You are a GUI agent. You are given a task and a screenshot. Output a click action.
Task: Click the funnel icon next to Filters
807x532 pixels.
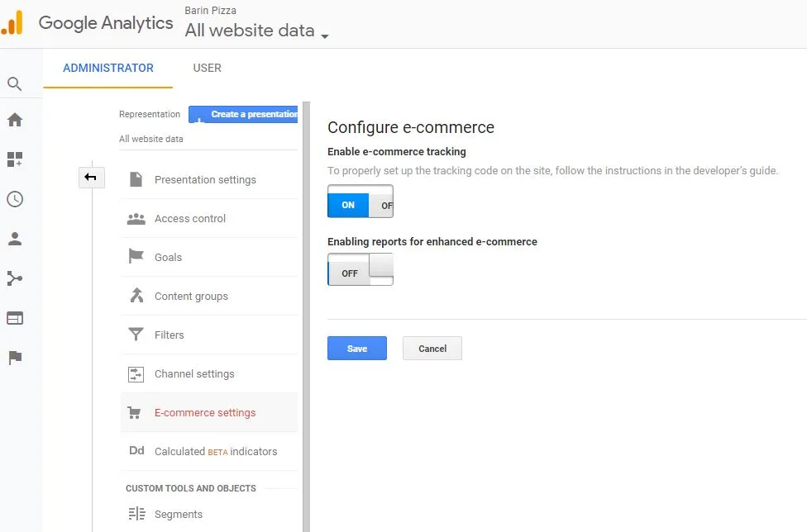(x=136, y=334)
